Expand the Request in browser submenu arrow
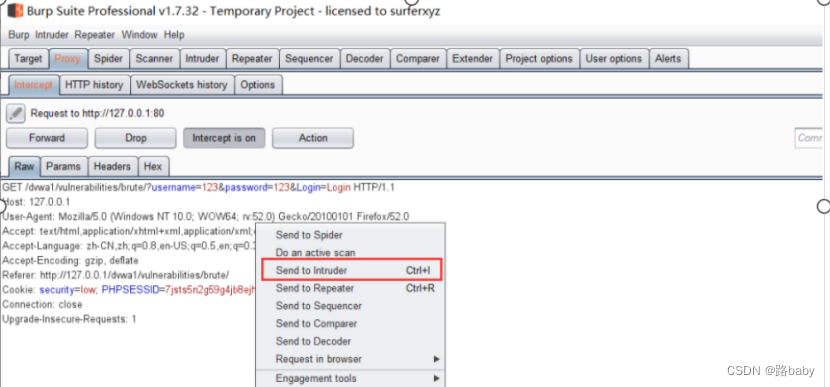Viewport: 830px width, 387px height. [x=437, y=359]
